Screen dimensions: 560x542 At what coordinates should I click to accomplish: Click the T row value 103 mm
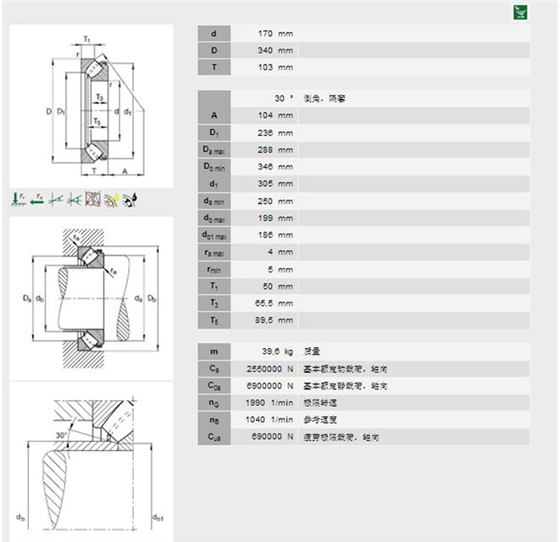275,67
